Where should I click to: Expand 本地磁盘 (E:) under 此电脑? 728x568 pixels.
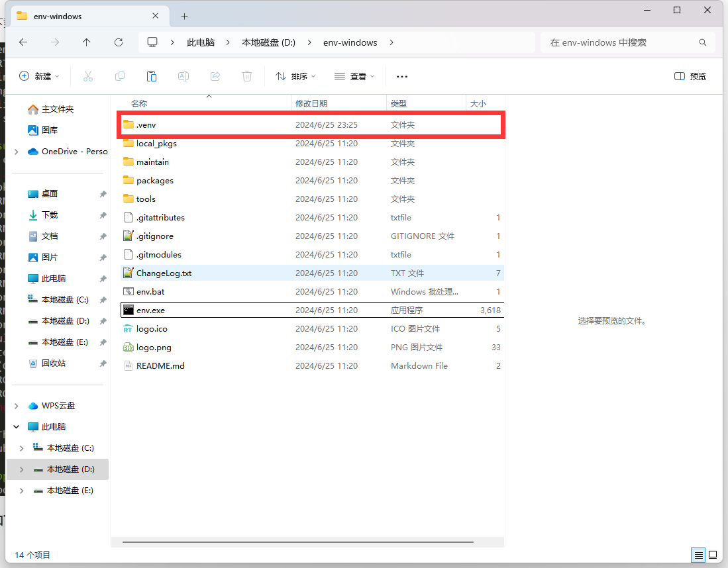[21, 491]
